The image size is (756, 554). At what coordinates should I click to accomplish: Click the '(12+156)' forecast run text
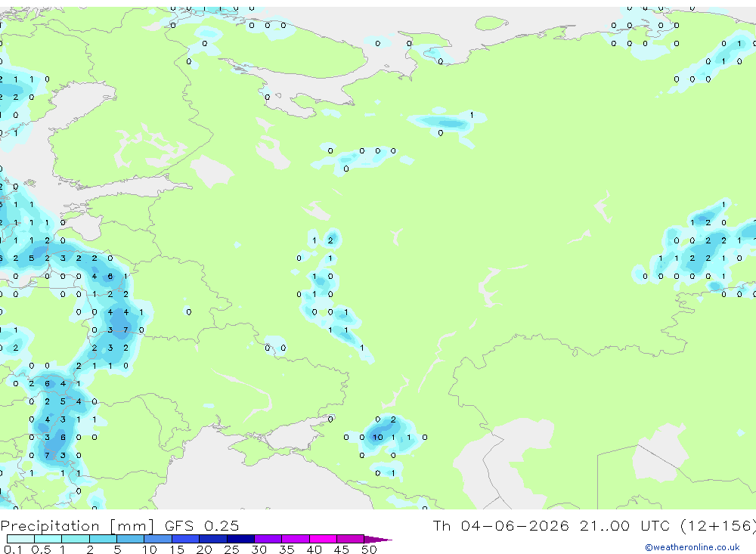click(x=718, y=526)
